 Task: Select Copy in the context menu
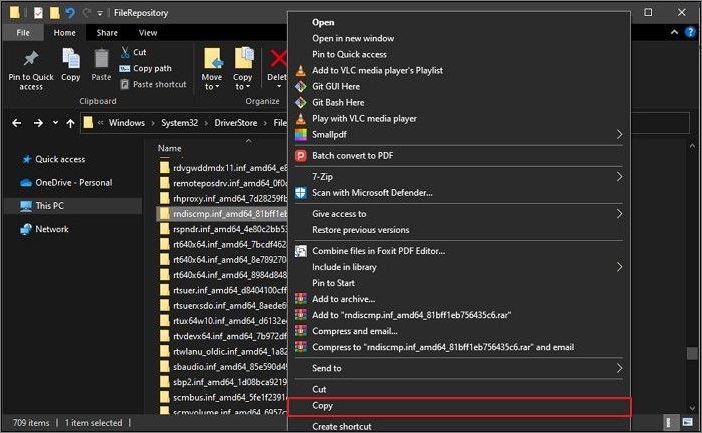tap(323, 406)
